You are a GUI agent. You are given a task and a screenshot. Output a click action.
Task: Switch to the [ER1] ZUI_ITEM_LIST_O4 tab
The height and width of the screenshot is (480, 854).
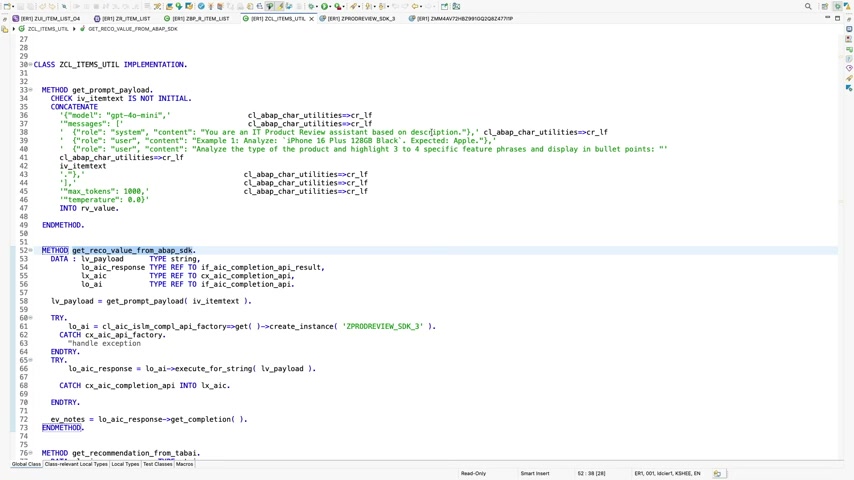46,19
